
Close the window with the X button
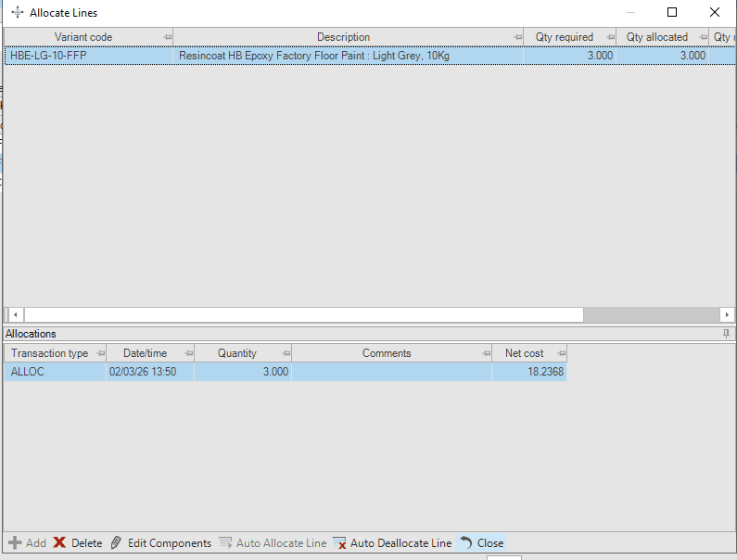coord(715,12)
